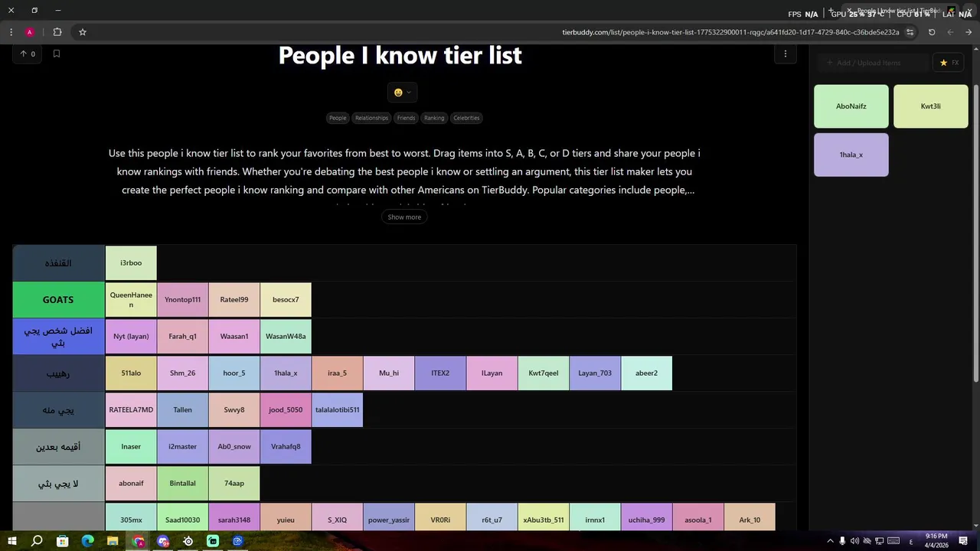Screen dimensions: 980x551
Task: Open the emoji reaction dropdown
Action: coord(402,92)
